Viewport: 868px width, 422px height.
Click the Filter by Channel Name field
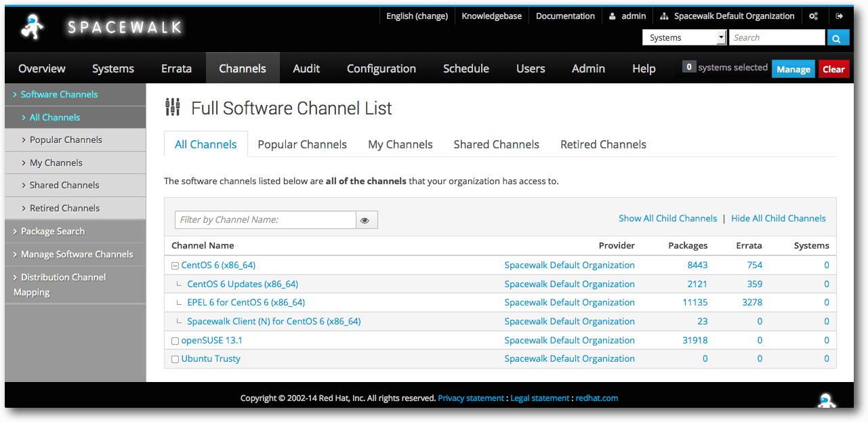[x=266, y=220]
